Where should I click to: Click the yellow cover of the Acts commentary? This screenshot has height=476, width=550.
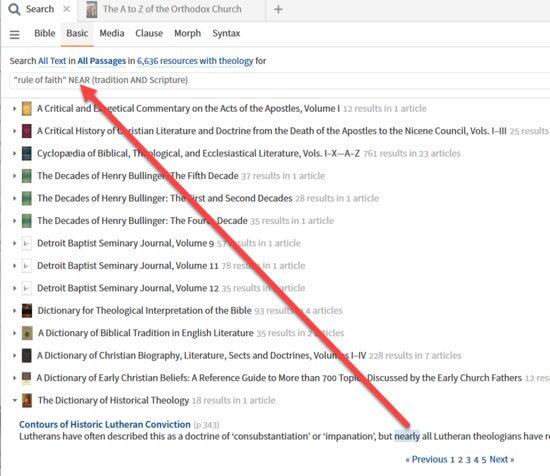pos(27,108)
